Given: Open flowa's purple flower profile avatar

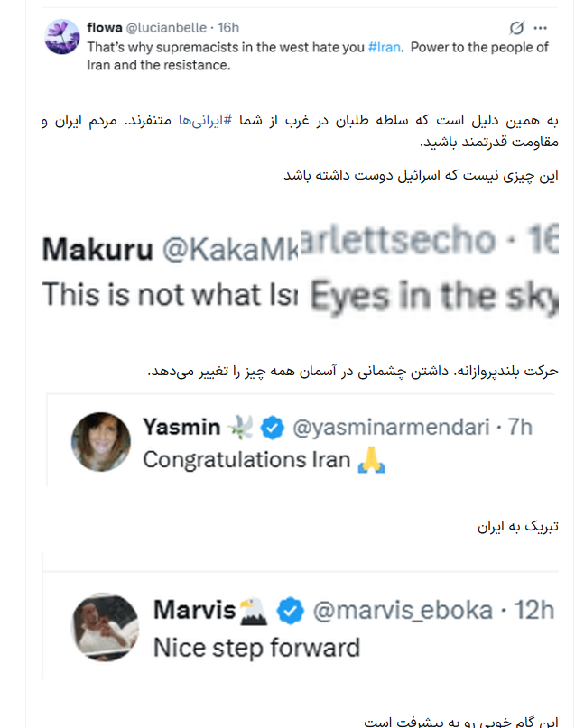Looking at the screenshot, I should [61, 37].
